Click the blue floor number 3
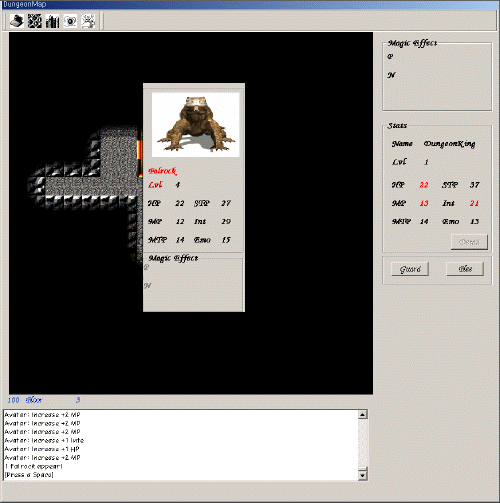 point(78,400)
